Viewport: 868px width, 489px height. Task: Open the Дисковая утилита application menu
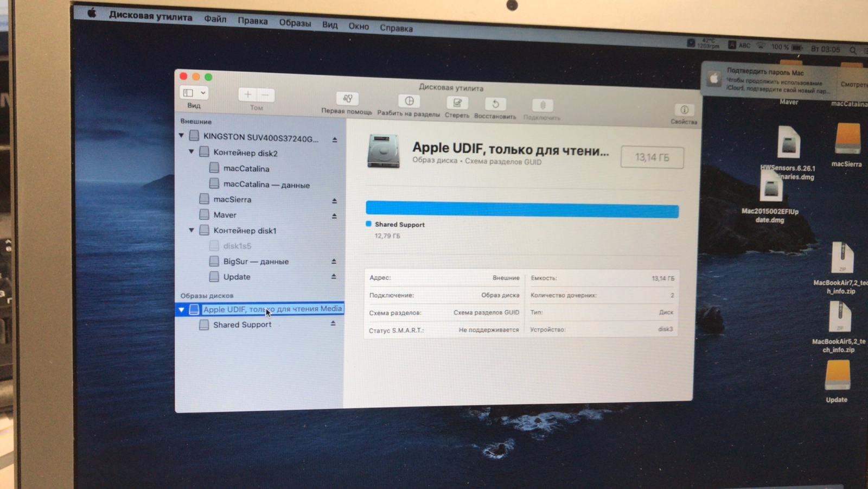[150, 16]
